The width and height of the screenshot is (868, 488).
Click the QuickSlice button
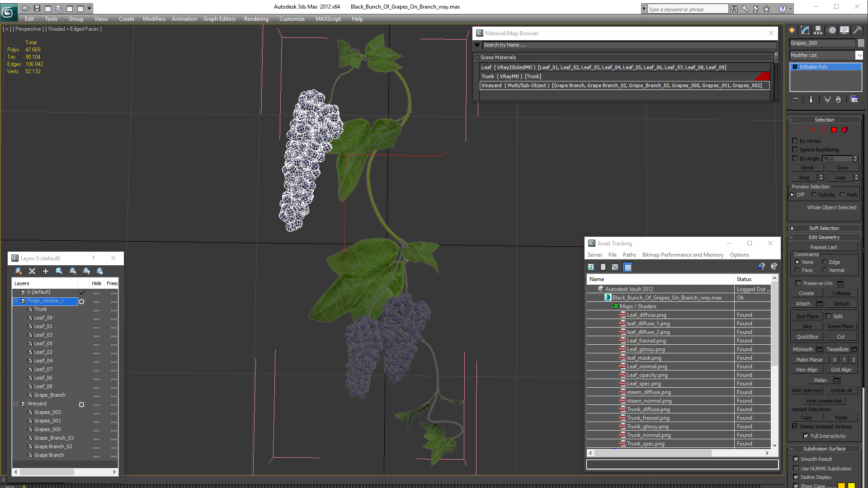807,337
